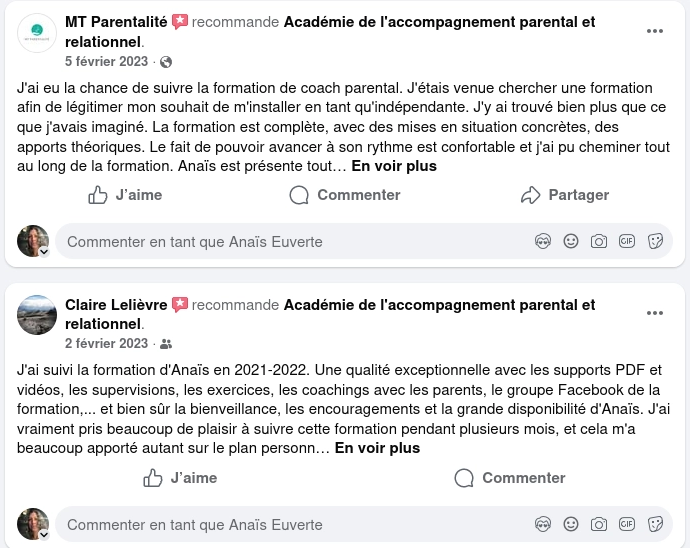Insert emoji in first post's comment box

[571, 241]
